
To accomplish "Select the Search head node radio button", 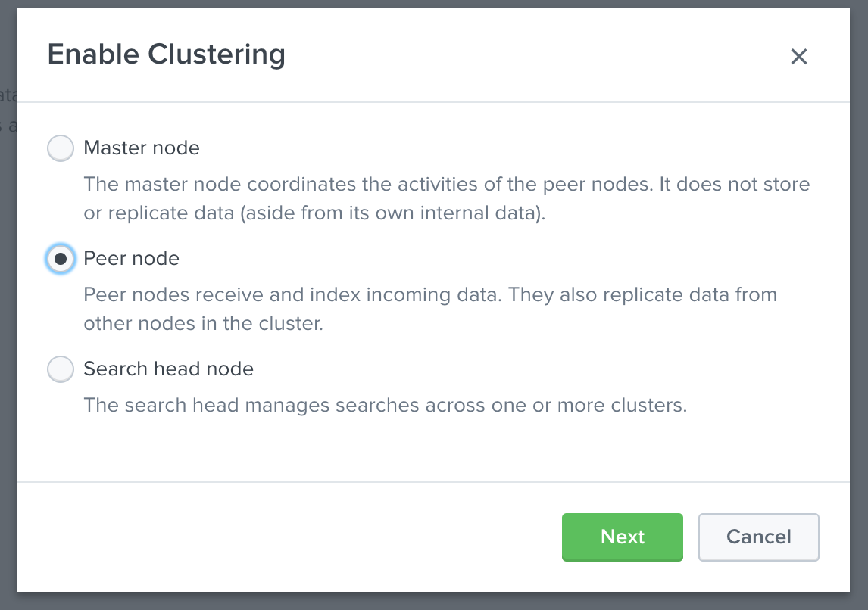I will [x=61, y=369].
